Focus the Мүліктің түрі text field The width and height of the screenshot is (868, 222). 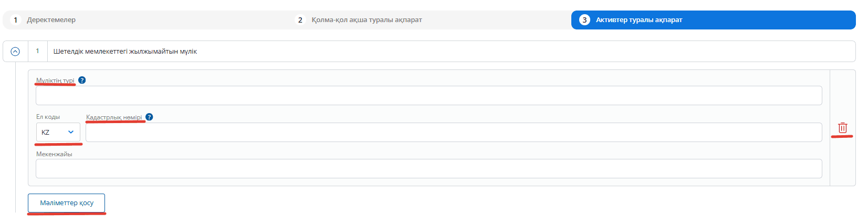(428, 96)
